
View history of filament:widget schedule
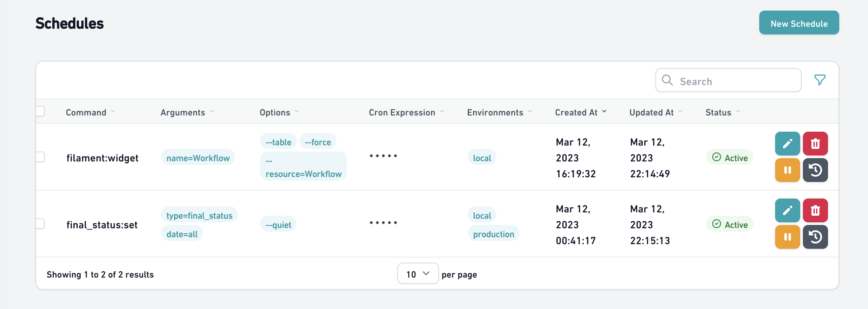[815, 170]
